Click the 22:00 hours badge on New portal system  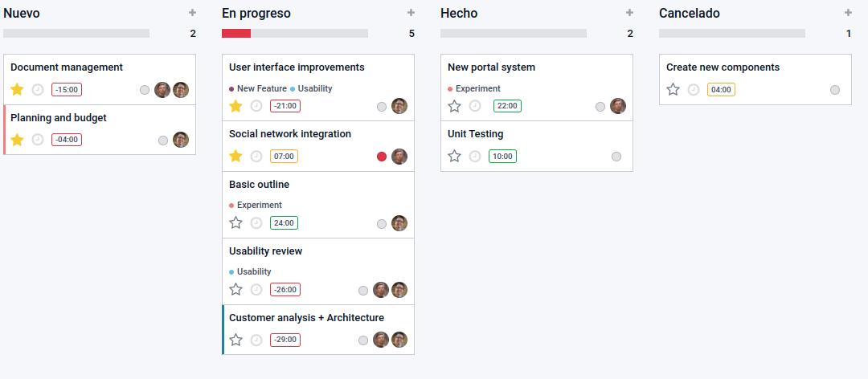pyautogui.click(x=508, y=106)
